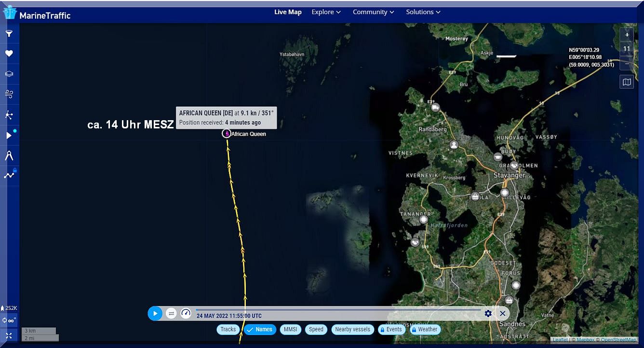Open the density maps network icon

click(9, 115)
